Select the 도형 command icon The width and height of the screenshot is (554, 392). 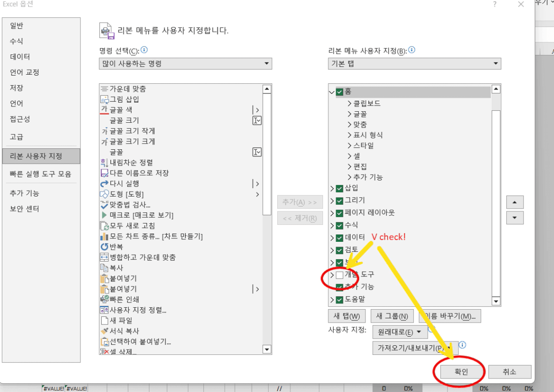pyautogui.click(x=104, y=194)
